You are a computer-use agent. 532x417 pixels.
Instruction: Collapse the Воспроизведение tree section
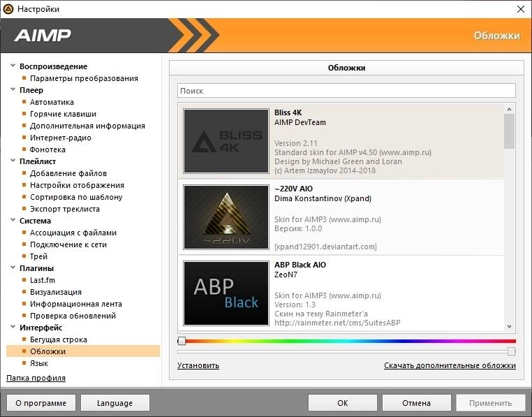tap(13, 66)
